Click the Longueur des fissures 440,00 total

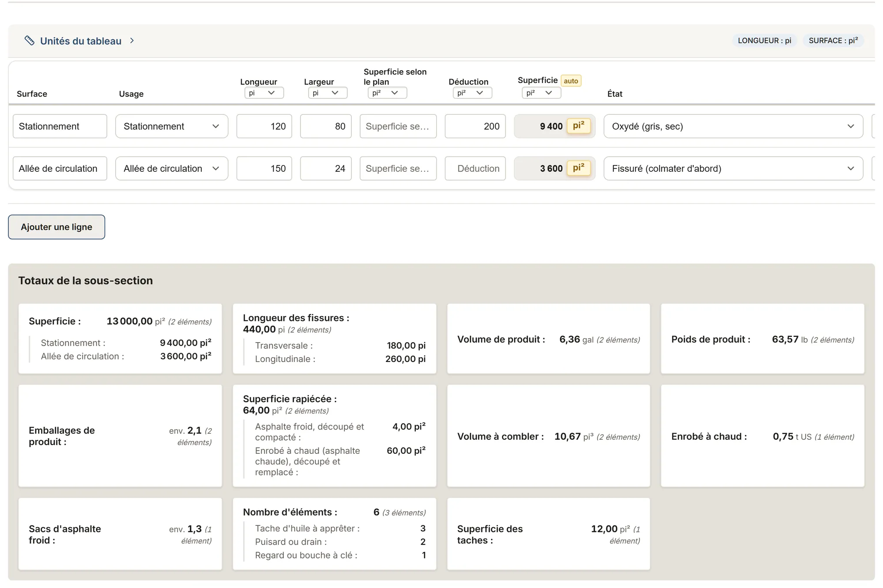[259, 329]
